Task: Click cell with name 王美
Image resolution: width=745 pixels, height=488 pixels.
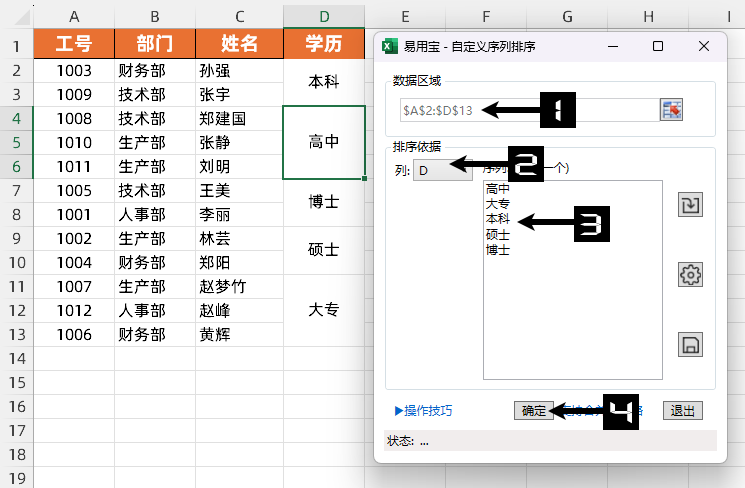Action: [239, 191]
